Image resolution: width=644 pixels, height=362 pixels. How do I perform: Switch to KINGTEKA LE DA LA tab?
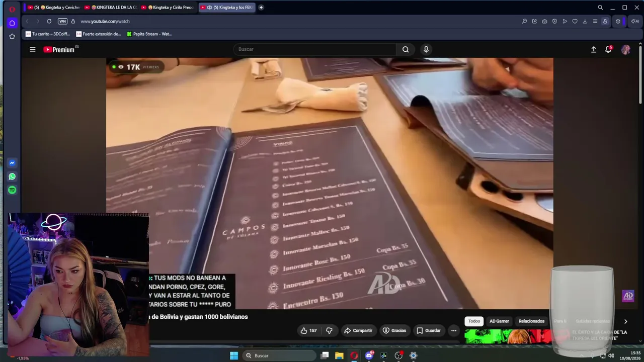[110, 8]
